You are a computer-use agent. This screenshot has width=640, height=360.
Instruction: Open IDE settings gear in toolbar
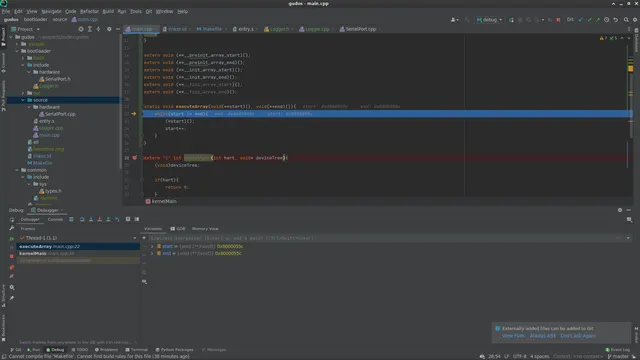pos(635,20)
